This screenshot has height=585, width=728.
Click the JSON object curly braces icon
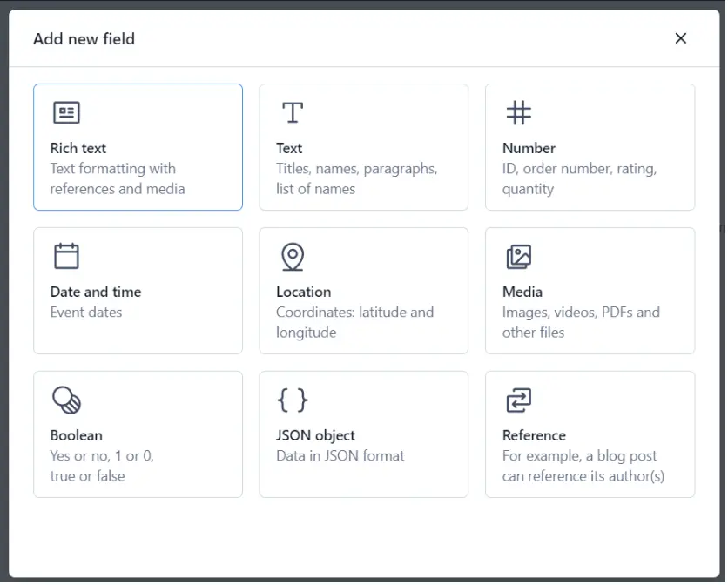pos(292,400)
